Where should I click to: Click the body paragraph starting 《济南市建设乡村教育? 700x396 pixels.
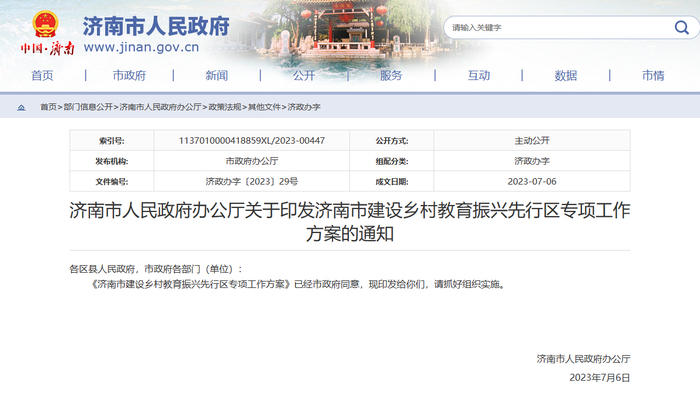click(298, 284)
